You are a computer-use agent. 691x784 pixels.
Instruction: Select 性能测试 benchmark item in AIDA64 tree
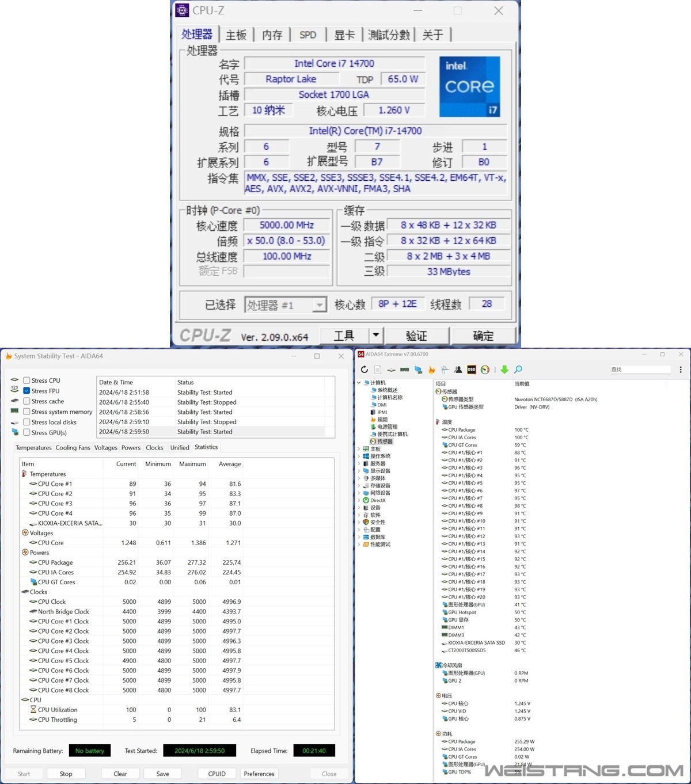pyautogui.click(x=377, y=544)
